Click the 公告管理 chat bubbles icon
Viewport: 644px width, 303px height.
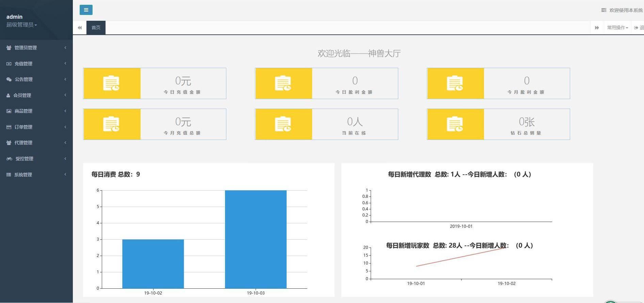[x=9, y=79]
